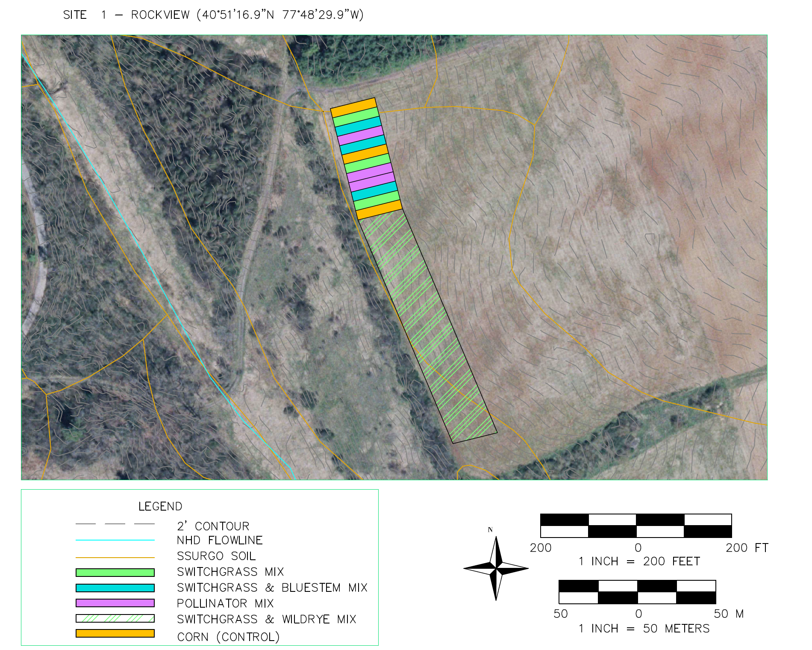Screen dimensions: 812x650
Task: Click the hatched Switchgrass & Wildrye legend swatch
Action: click(x=115, y=618)
